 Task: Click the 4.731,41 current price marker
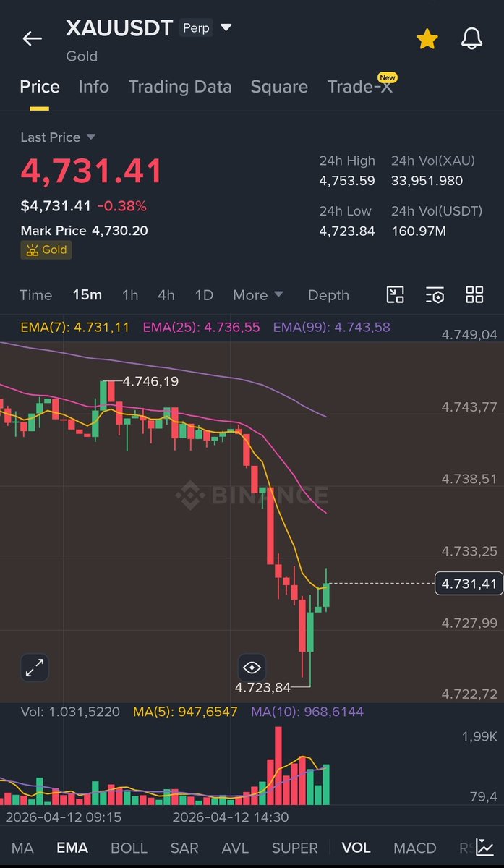tap(469, 583)
